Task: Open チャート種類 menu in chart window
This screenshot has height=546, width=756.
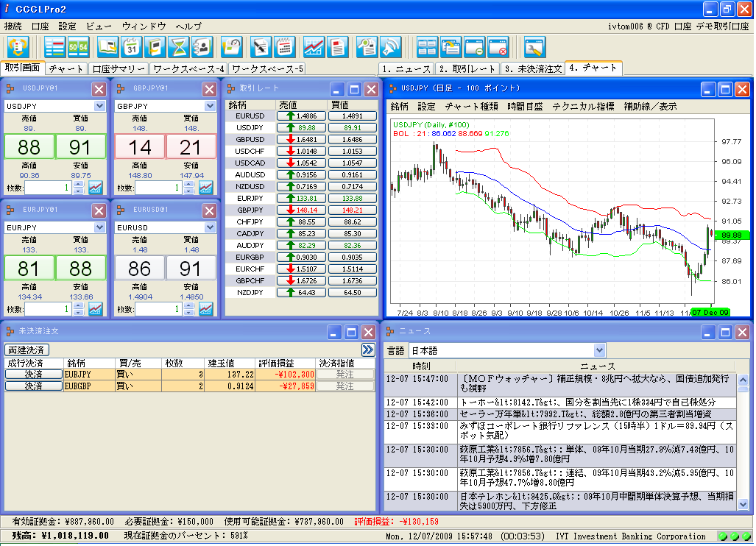Action: [471, 107]
